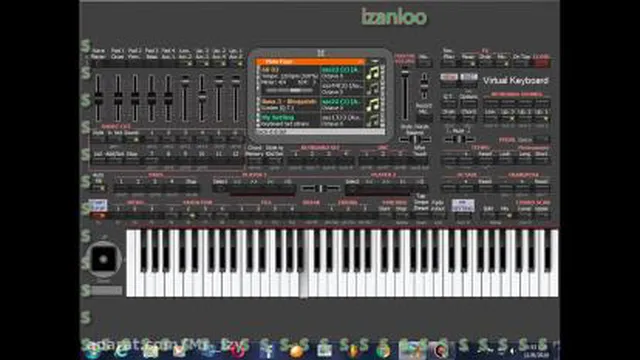Click the bottom music note icon in display
This screenshot has width=640, height=360.
pyautogui.click(x=372, y=120)
